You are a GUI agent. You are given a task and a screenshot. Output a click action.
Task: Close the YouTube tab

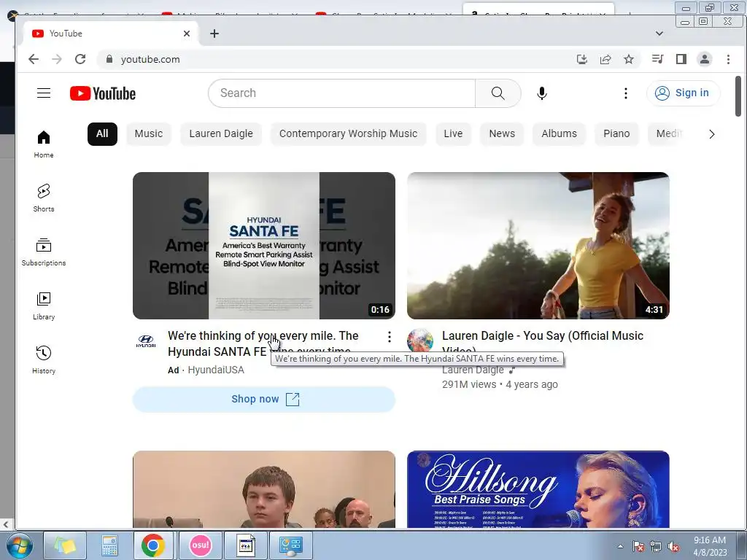tap(187, 34)
